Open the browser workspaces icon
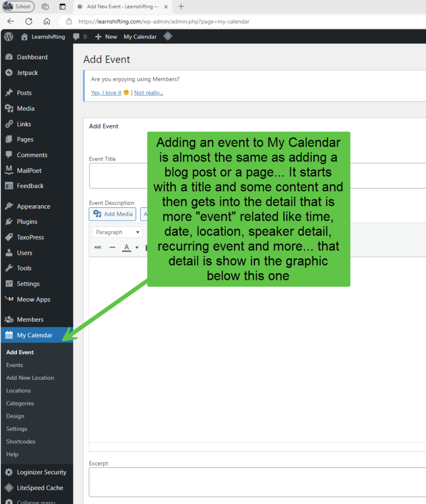The image size is (426, 504). [45, 6]
